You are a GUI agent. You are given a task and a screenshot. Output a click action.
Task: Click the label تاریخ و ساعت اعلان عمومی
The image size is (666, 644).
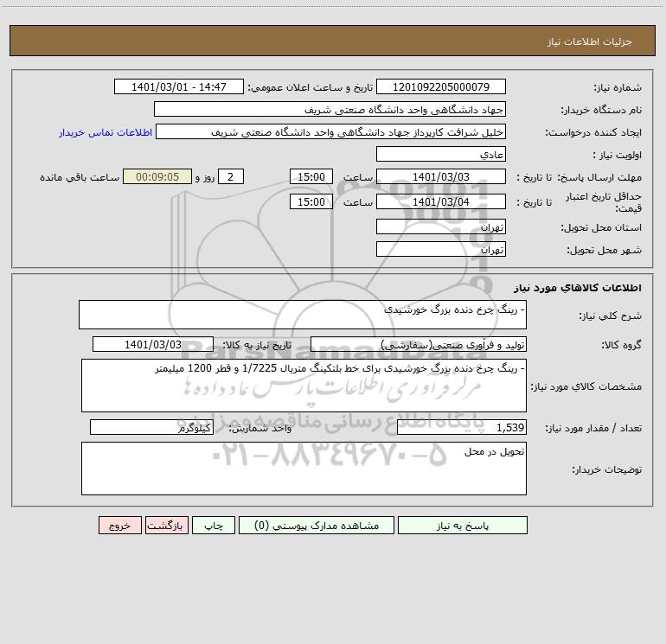(x=310, y=88)
